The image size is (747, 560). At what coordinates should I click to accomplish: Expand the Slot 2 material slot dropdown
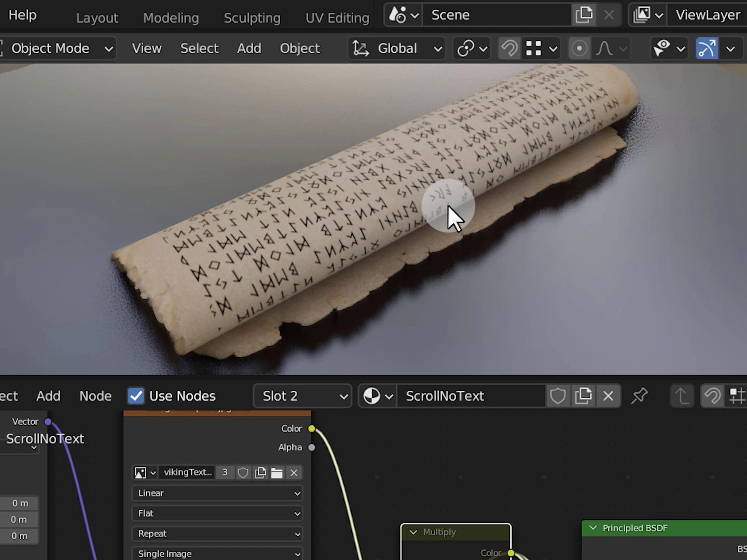coord(303,396)
